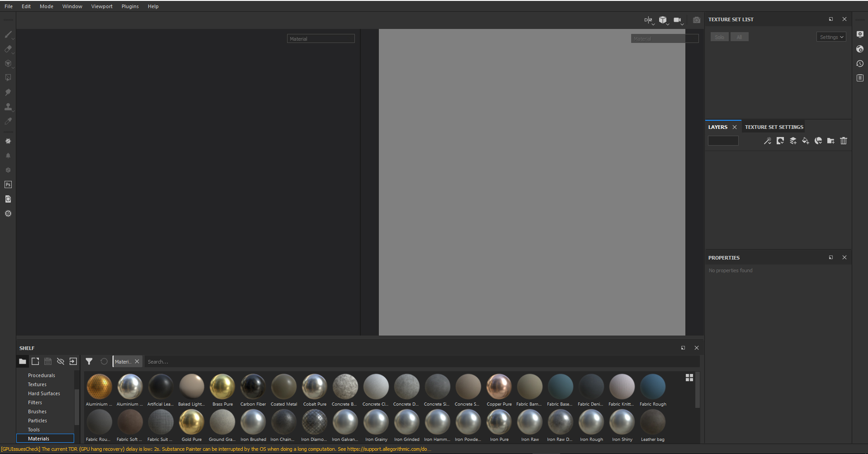Select the Projection tool
This screenshot has width=868, height=454.
click(x=8, y=63)
